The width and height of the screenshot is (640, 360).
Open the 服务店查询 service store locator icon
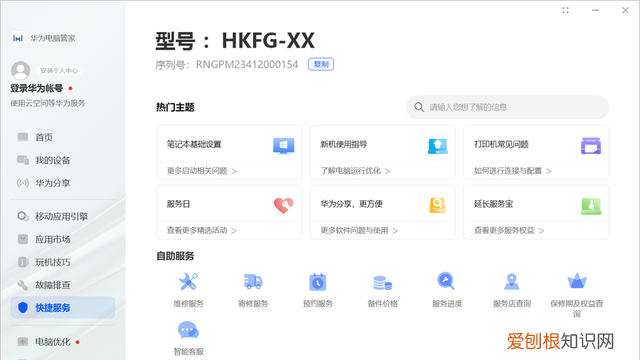[511, 281]
